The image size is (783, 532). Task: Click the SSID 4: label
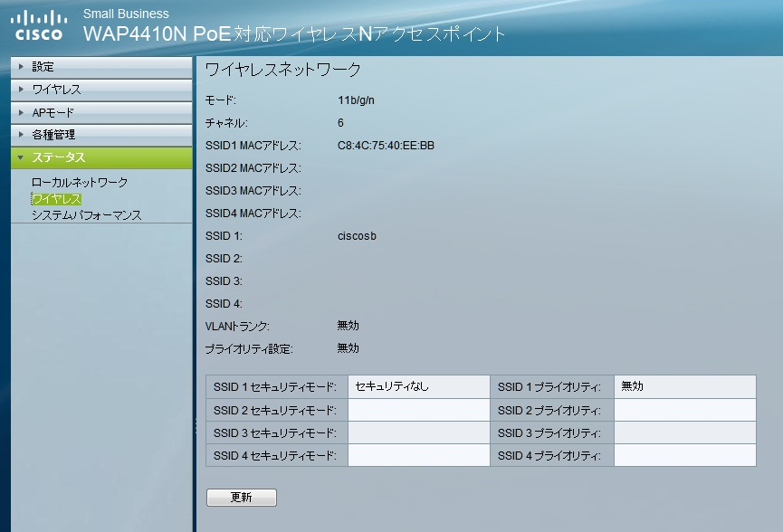tap(224, 303)
